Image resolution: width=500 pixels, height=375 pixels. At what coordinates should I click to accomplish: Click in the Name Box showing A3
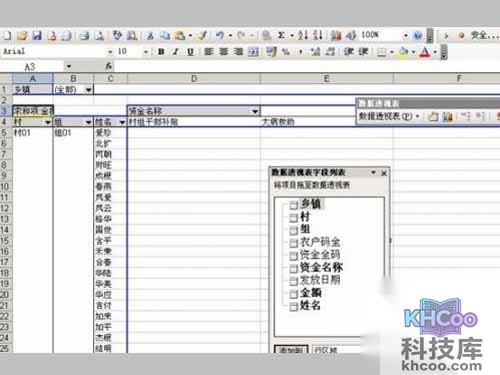tap(32, 67)
